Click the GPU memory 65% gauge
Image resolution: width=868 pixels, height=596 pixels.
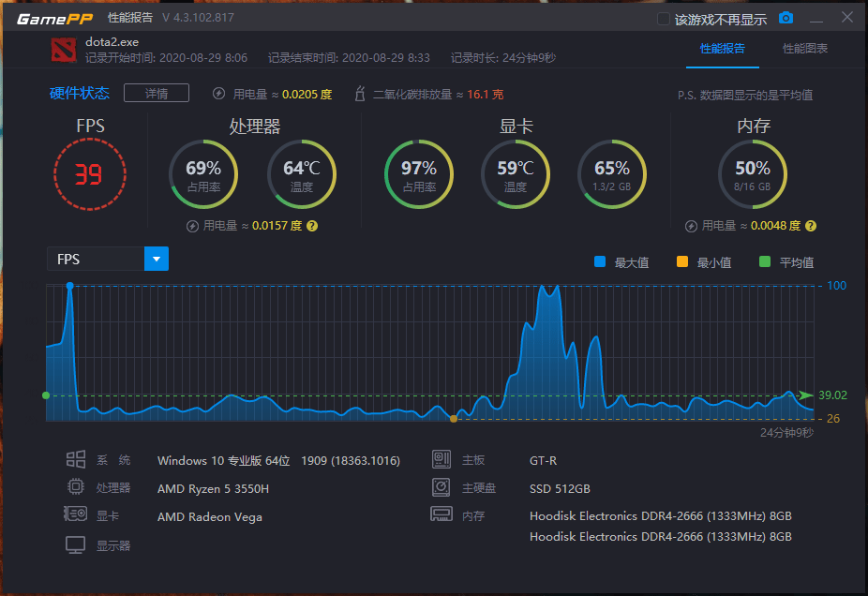[x=612, y=174]
